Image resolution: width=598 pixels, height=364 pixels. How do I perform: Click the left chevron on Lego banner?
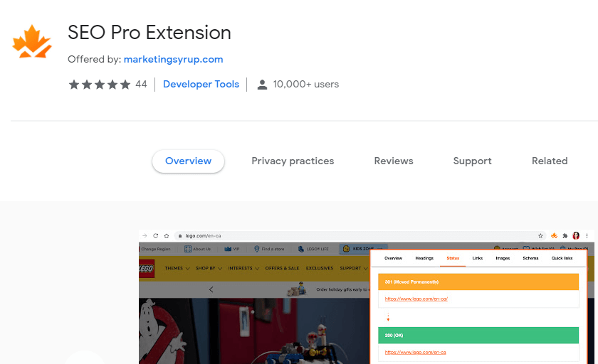click(211, 290)
